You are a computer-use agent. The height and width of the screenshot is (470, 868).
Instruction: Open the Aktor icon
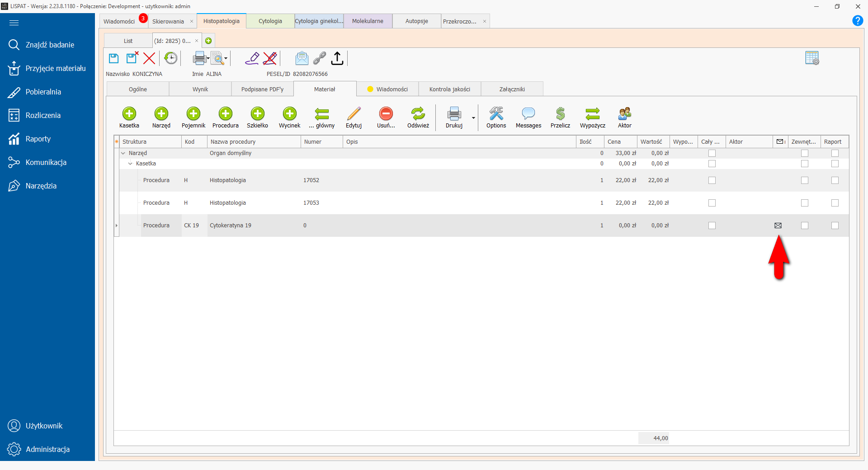[x=624, y=113]
